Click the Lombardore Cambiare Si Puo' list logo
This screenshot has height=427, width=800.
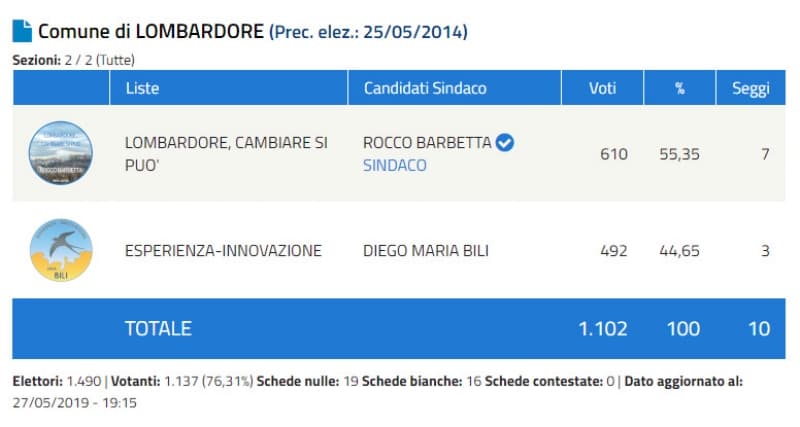tap(60, 153)
